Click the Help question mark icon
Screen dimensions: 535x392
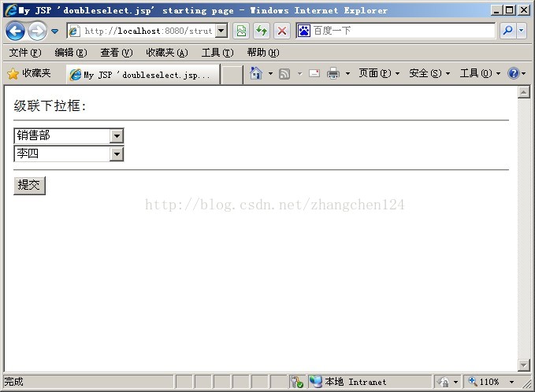(514, 73)
